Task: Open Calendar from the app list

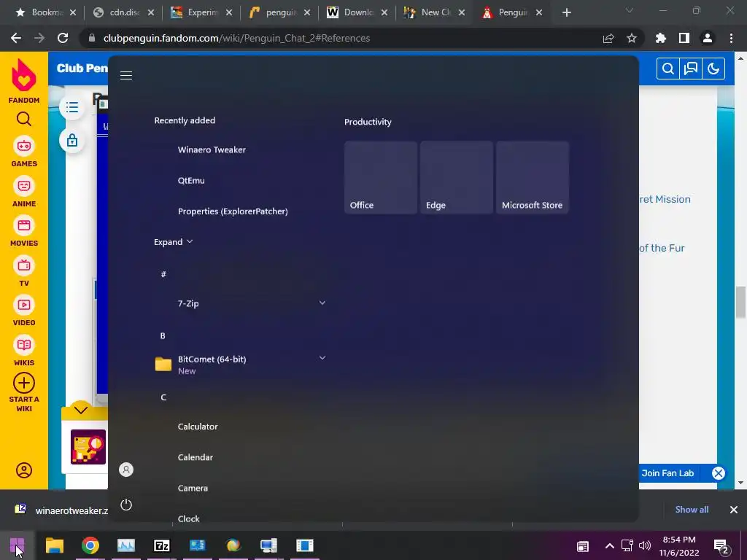Action: (x=196, y=457)
